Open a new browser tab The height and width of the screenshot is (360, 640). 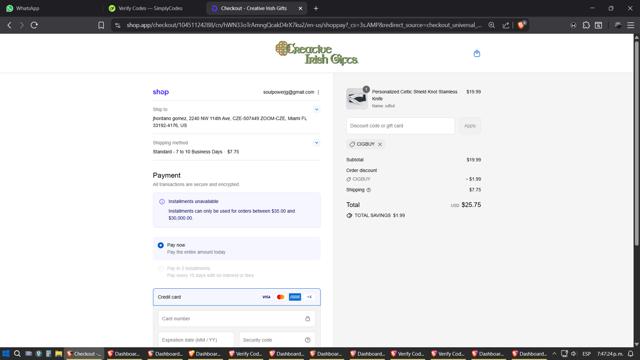point(316,8)
